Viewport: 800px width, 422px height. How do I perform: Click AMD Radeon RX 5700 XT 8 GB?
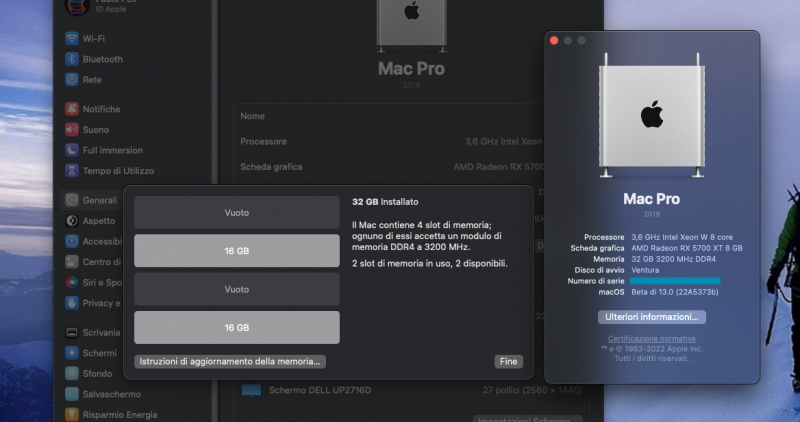pyautogui.click(x=687, y=248)
